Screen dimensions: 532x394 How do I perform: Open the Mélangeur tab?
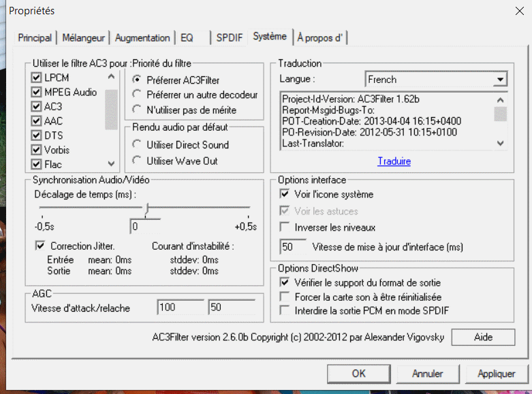84,37
